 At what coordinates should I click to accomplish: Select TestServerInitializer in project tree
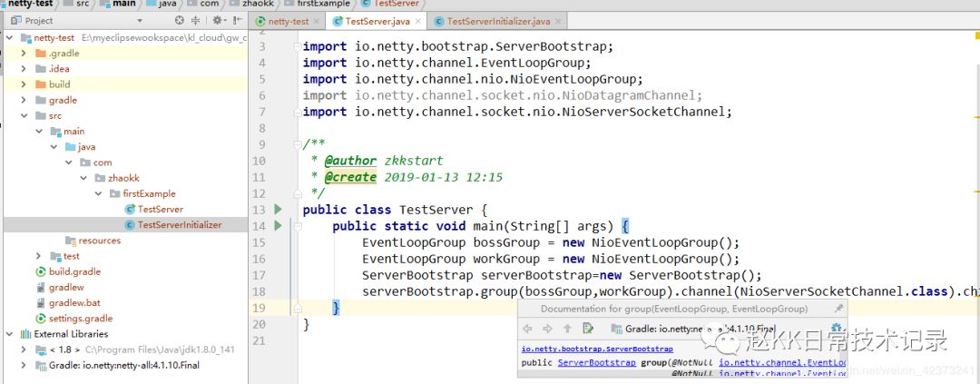(180, 225)
